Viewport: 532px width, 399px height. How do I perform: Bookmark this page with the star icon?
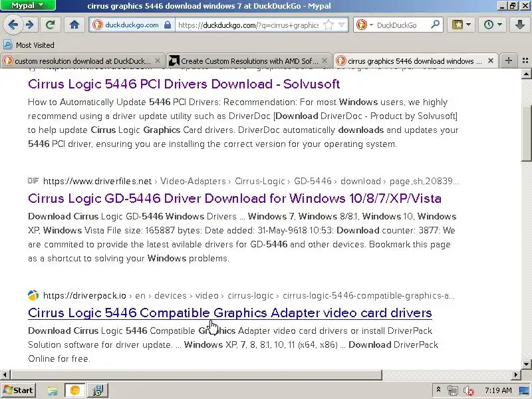[329, 25]
